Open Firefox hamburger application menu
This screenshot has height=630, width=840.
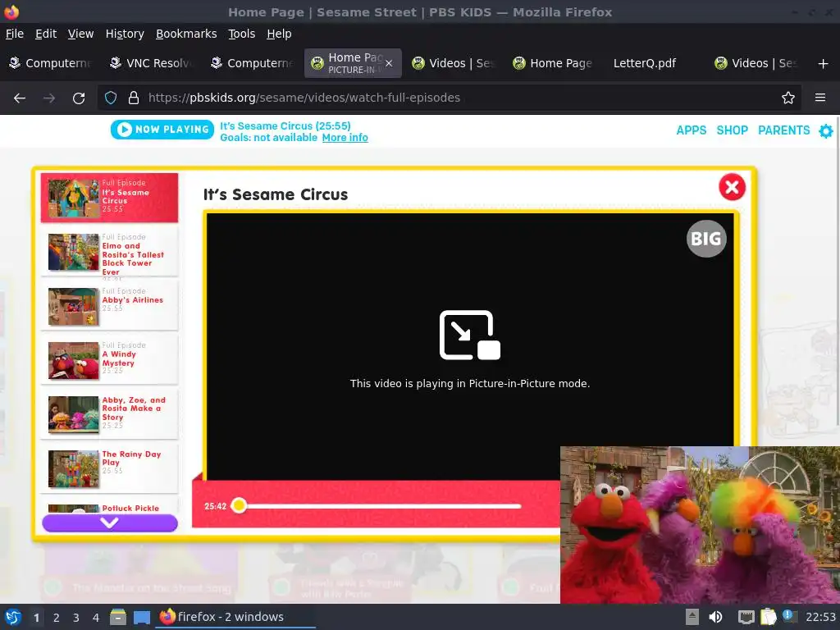[820, 98]
